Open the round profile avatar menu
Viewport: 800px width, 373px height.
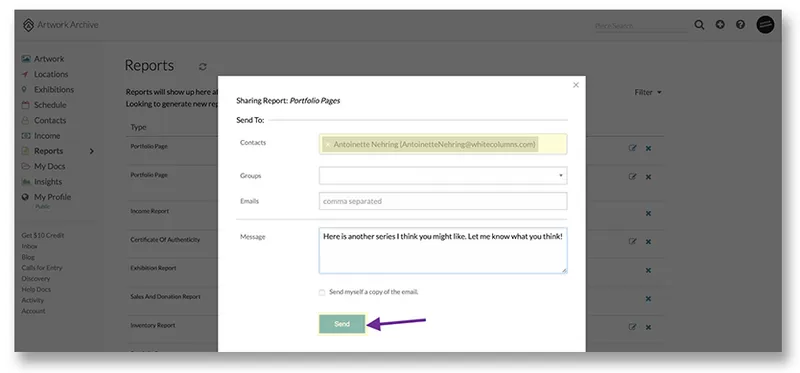pyautogui.click(x=765, y=24)
